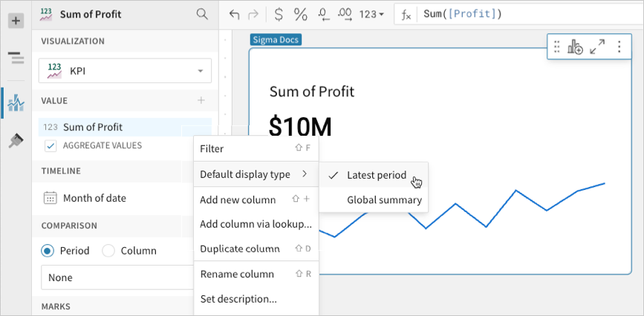Uncheck the Aggregate Values checkbox
This screenshot has width=644, height=316.
pyautogui.click(x=51, y=145)
